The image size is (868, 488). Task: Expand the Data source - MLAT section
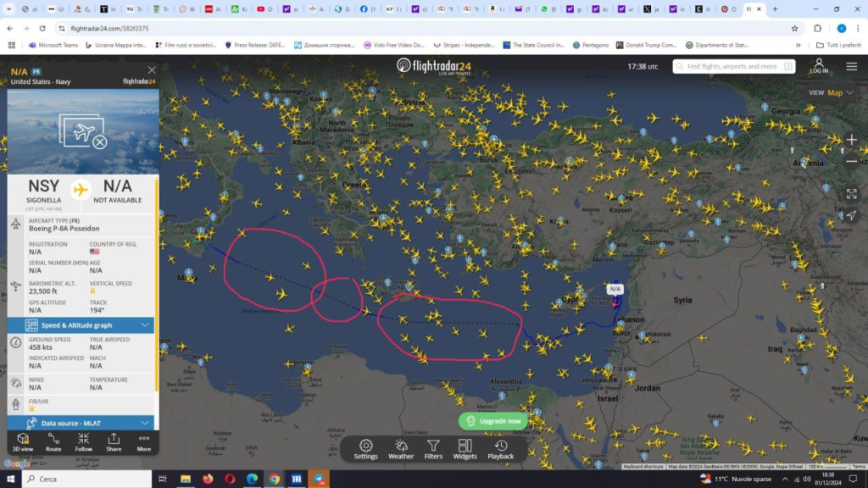click(81, 424)
